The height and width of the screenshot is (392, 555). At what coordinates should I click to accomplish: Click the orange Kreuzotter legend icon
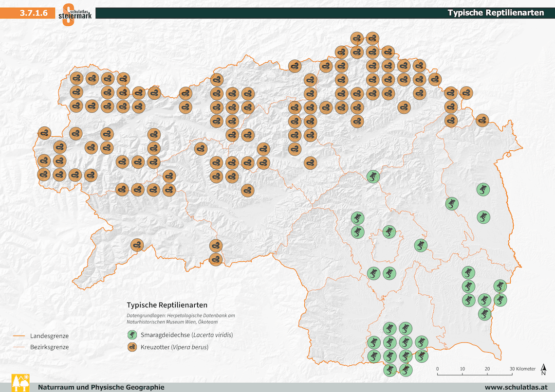click(131, 348)
